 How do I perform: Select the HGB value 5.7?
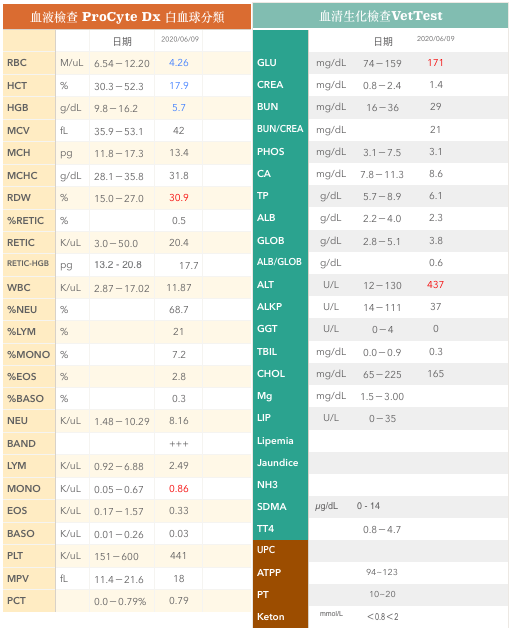pos(179,108)
